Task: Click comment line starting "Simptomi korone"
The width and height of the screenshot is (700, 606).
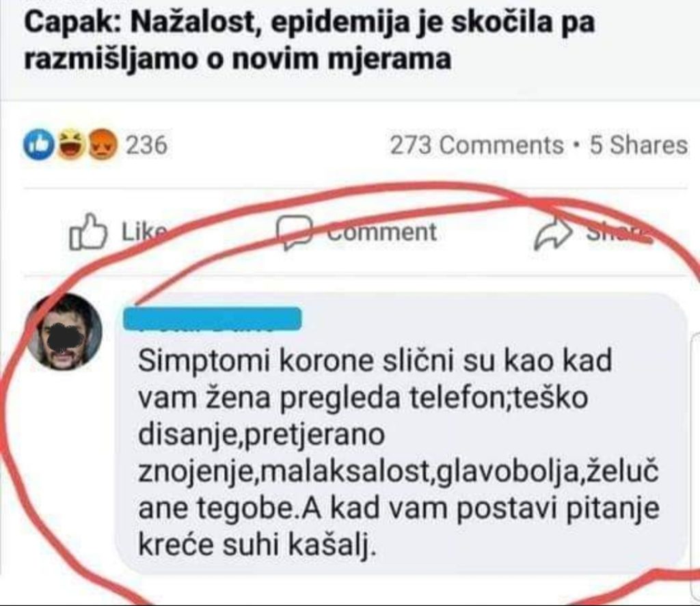Action: [375, 361]
